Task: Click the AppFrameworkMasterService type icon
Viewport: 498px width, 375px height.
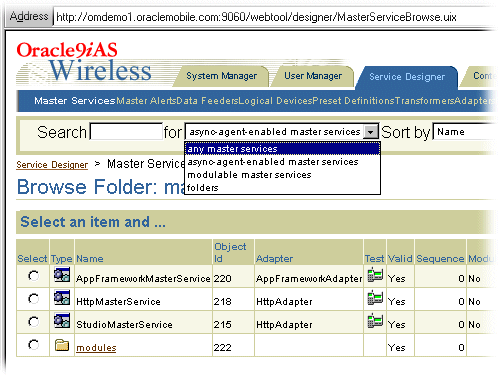Action: [x=62, y=275]
